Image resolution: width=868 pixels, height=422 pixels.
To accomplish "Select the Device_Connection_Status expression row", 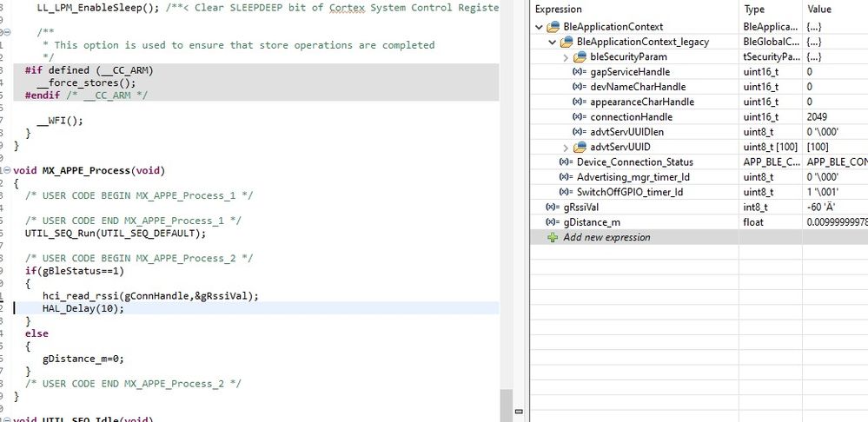I will coord(699,162).
